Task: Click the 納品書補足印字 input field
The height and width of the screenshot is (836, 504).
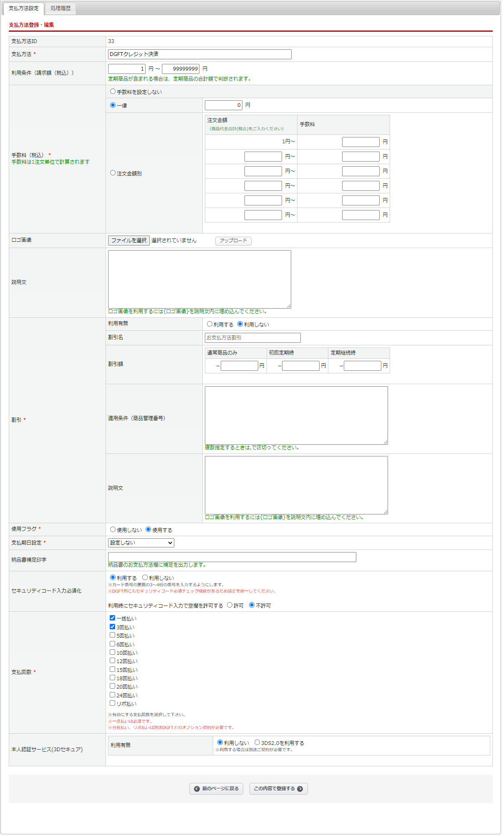Action: pos(232,557)
